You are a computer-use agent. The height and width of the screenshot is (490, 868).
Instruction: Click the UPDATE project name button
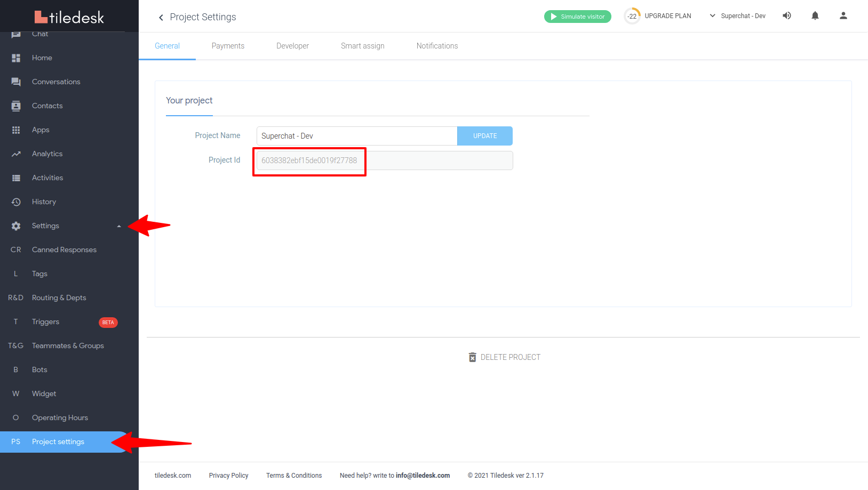pos(485,136)
